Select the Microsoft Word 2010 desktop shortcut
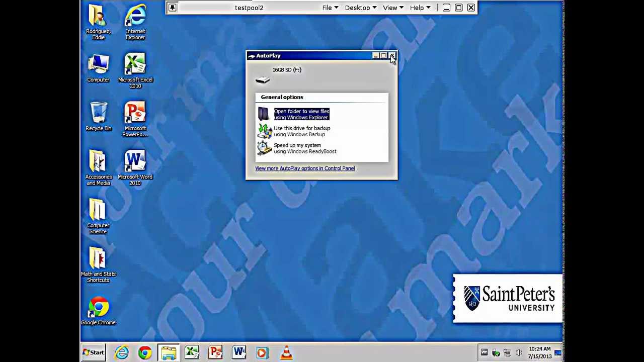644x362 pixels. [135, 167]
